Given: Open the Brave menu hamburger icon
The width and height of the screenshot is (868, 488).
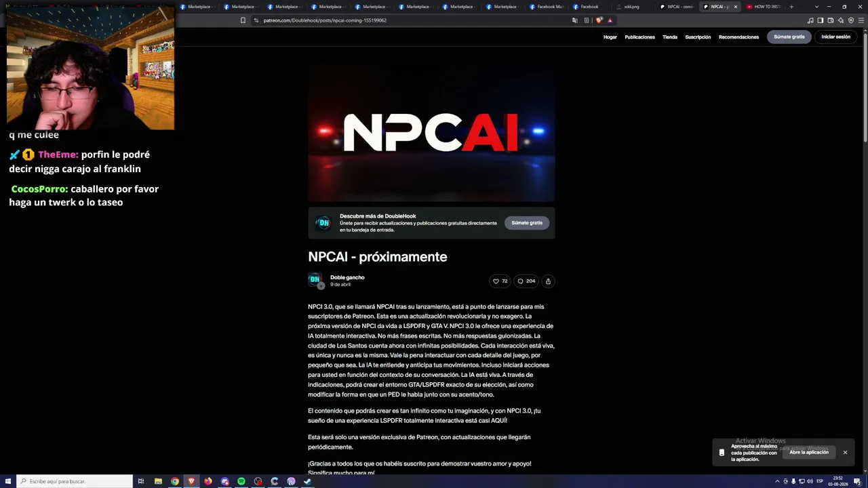Looking at the screenshot, I should click(861, 20).
